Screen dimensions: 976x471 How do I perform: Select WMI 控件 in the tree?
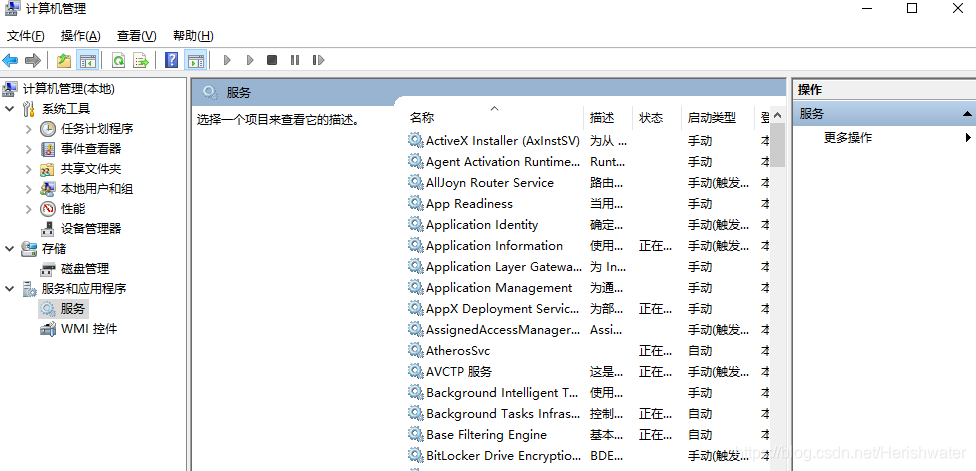pyautogui.click(x=88, y=329)
